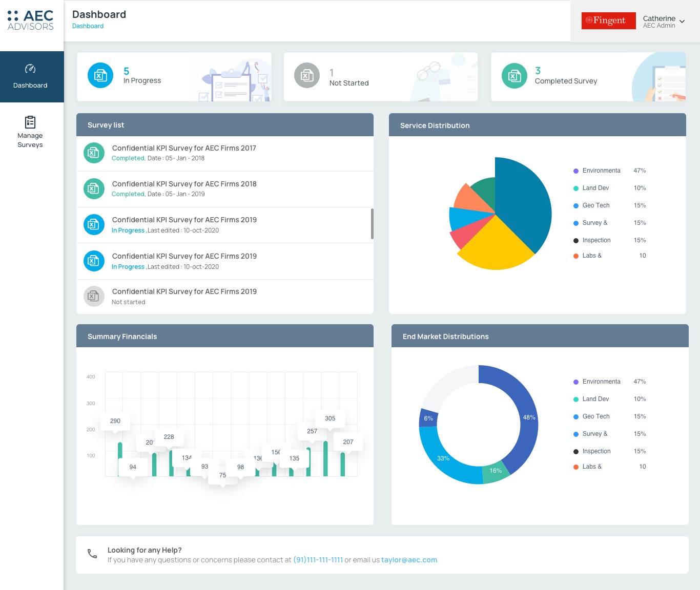
Task: Click the Service Distribution panel header
Action: [x=538, y=125]
